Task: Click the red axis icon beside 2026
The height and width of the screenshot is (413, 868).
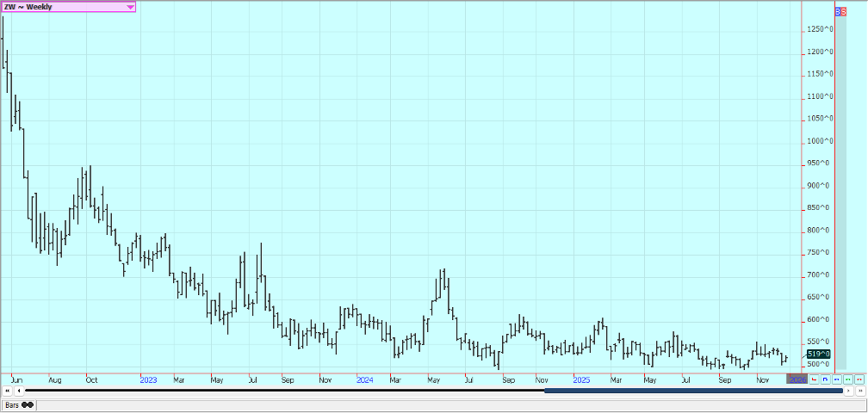Action: pyautogui.click(x=814, y=379)
